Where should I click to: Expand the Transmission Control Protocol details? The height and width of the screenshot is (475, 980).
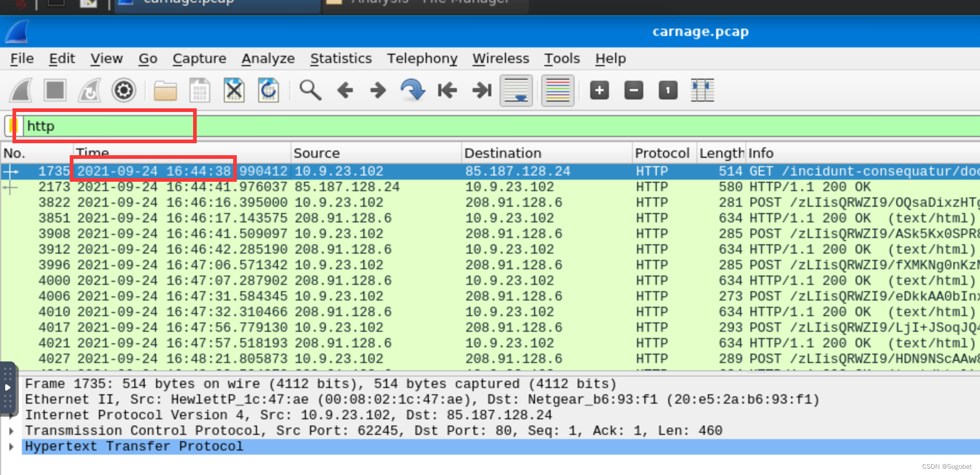[11, 431]
